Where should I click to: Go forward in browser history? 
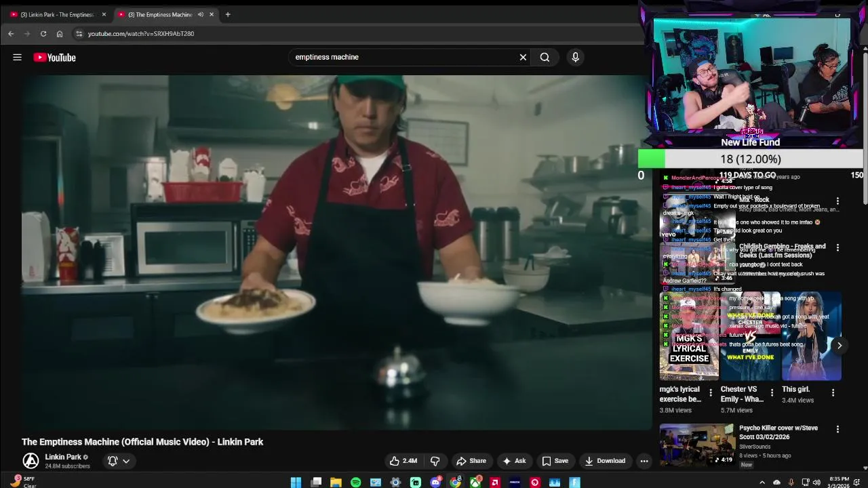27,34
